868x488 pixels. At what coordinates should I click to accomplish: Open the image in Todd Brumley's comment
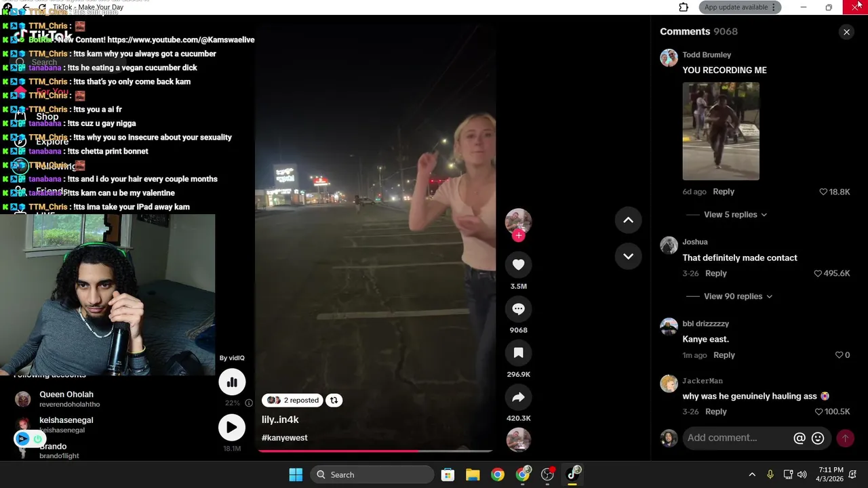coord(721,131)
